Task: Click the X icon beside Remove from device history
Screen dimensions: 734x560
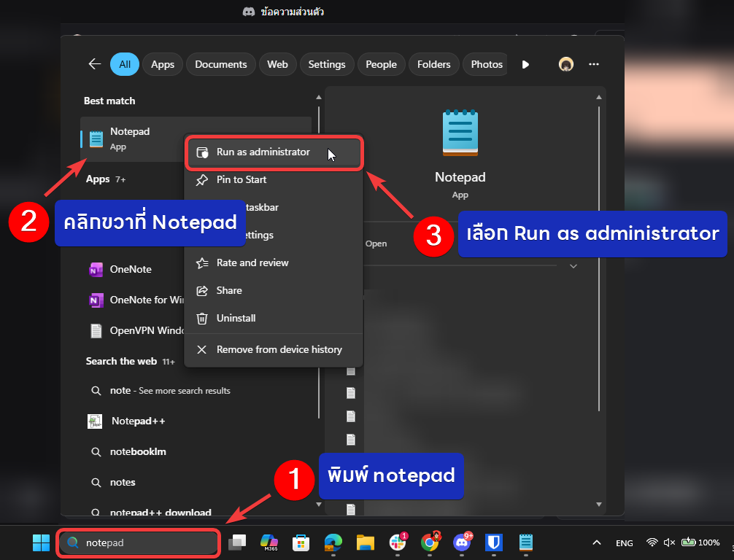Action: (x=202, y=349)
